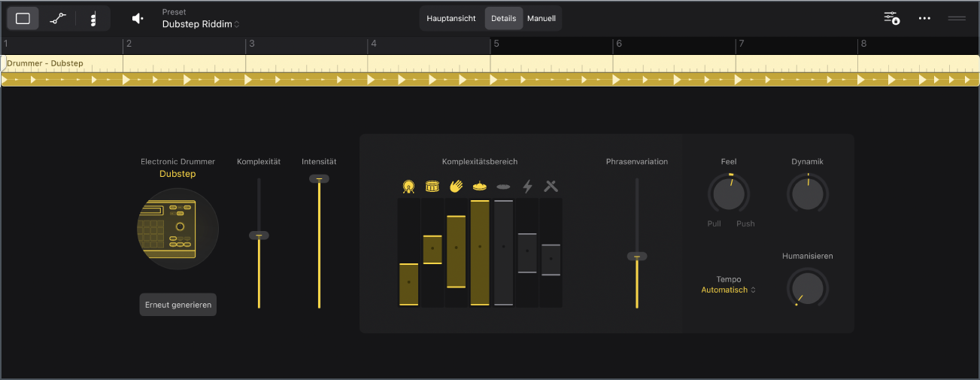Viewport: 980px width, 380px height.
Task: Open the step/cells view icon
Action: pos(93,19)
